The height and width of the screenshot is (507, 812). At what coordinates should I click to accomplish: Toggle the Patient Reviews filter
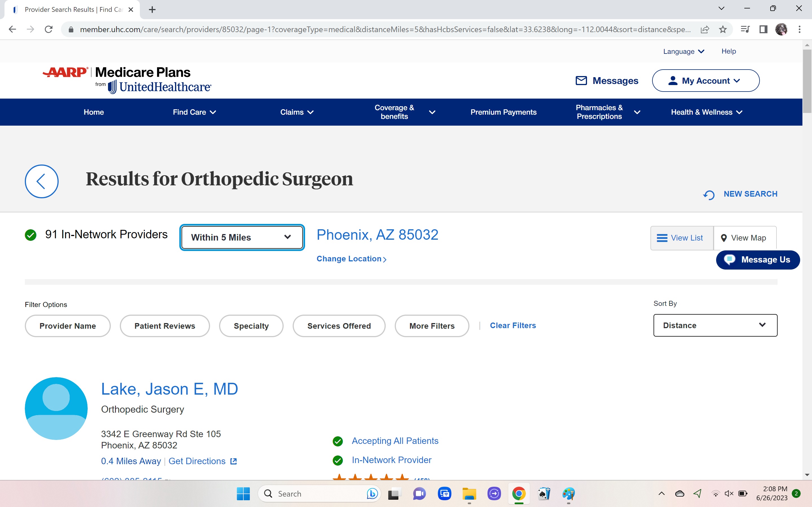(164, 326)
